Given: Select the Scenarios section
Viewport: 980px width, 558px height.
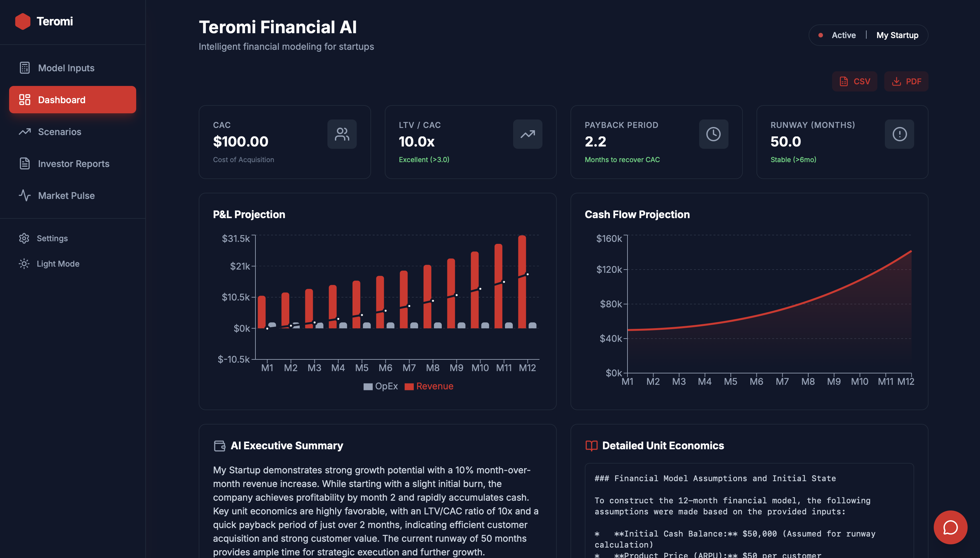Looking at the screenshot, I should (59, 132).
